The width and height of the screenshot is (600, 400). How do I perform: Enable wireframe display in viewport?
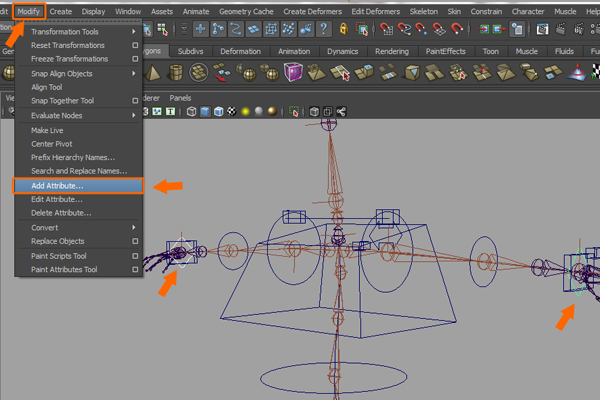[x=191, y=112]
